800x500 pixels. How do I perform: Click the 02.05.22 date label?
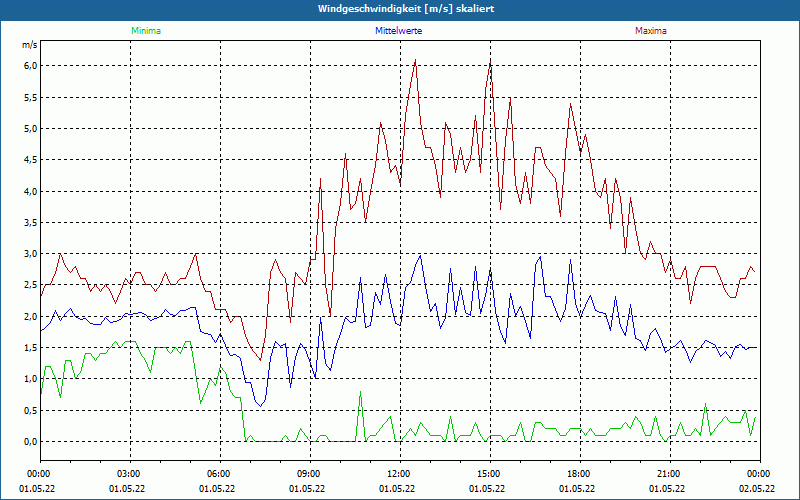pos(758,489)
